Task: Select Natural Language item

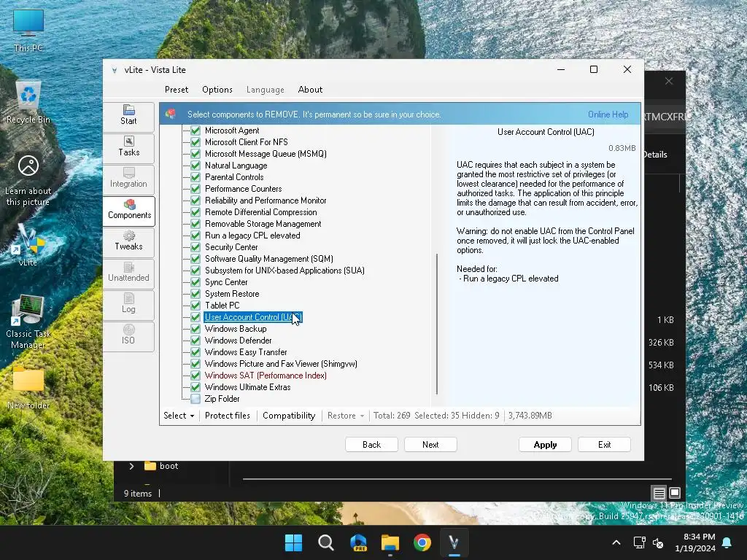Action: (236, 166)
